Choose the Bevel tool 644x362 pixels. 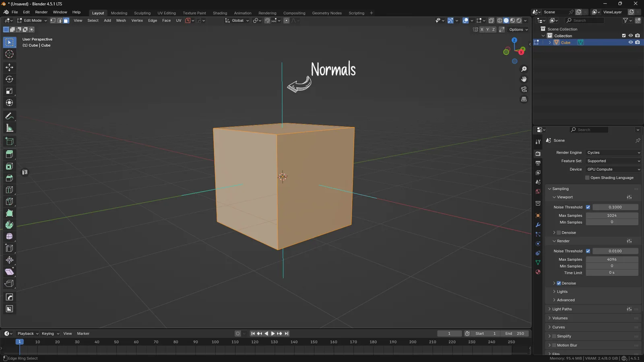click(9, 178)
